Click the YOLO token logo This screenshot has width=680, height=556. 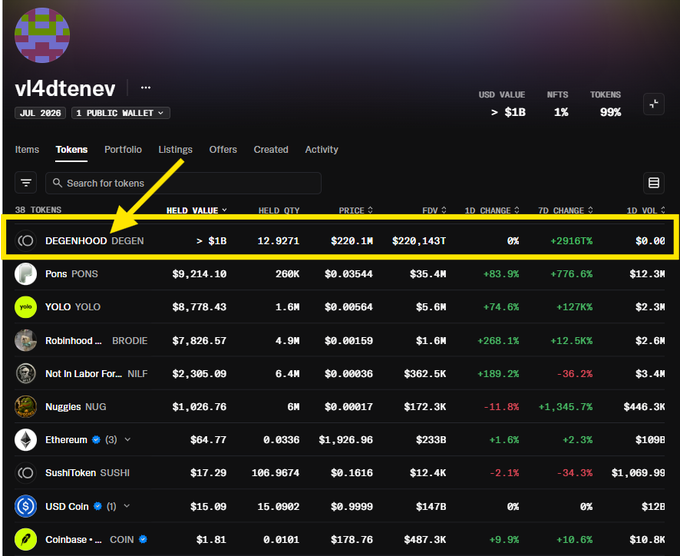[x=26, y=307]
